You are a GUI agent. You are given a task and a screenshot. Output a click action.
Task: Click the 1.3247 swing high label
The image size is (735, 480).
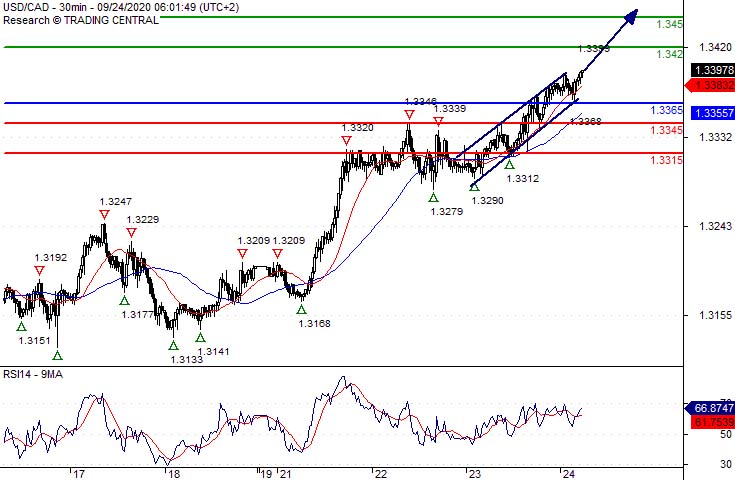[x=115, y=202]
